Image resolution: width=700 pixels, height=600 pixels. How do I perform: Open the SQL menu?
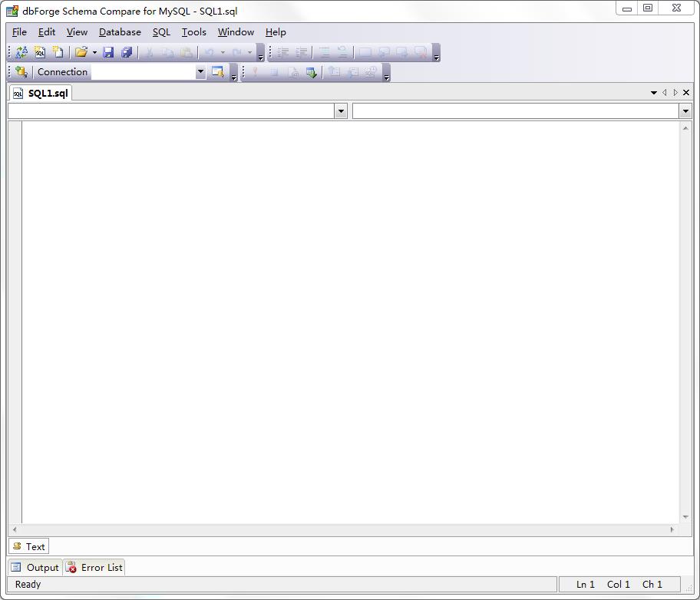161,32
